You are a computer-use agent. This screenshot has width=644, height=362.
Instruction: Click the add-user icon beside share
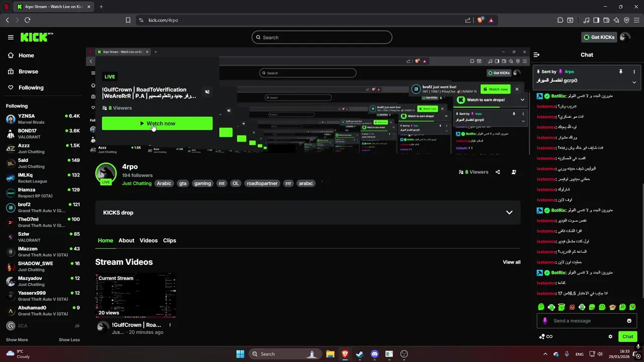(x=514, y=172)
